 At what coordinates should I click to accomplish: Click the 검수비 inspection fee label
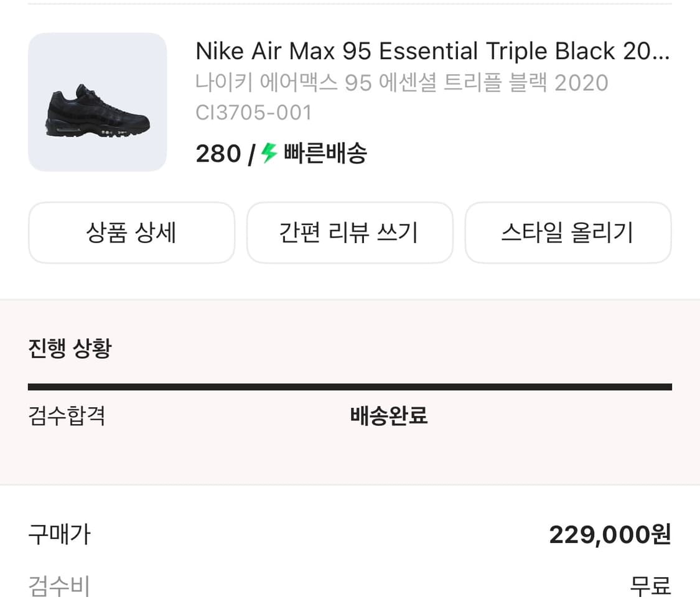click(60, 586)
